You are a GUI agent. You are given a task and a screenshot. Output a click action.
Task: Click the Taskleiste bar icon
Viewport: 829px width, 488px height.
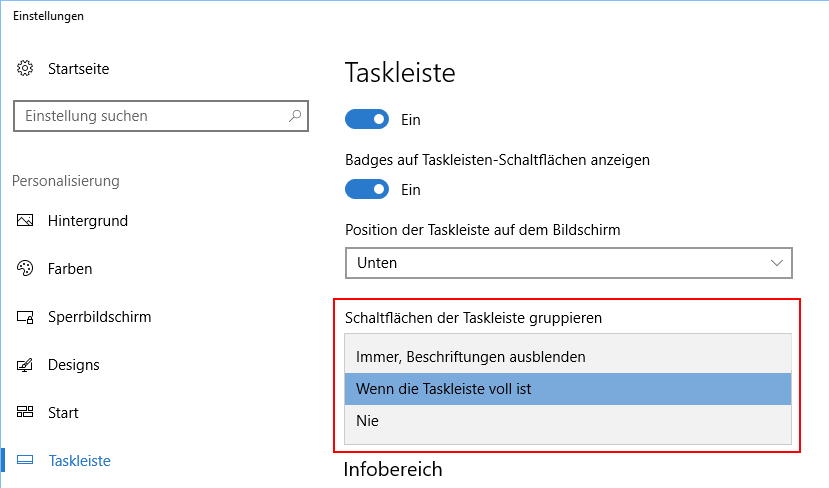coord(25,460)
